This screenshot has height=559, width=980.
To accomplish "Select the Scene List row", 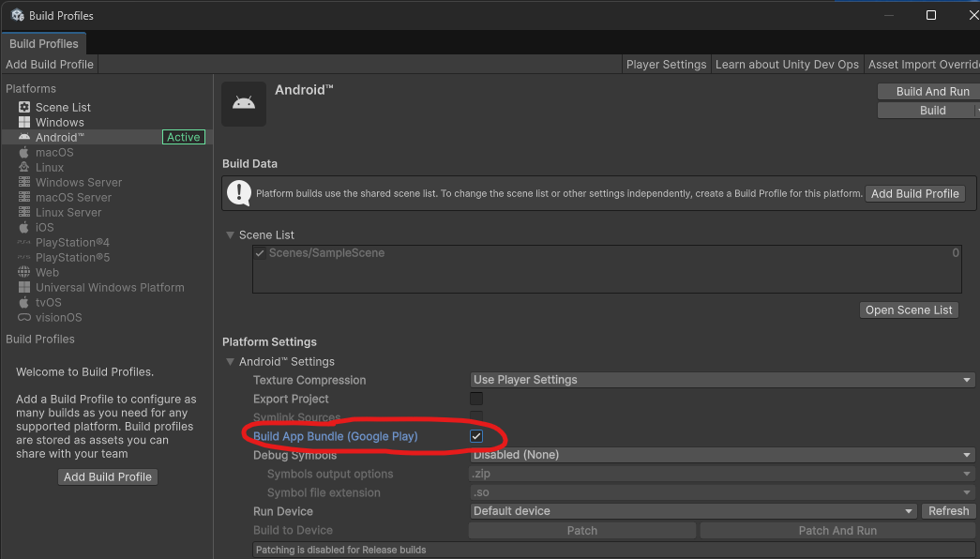I will click(106, 107).
